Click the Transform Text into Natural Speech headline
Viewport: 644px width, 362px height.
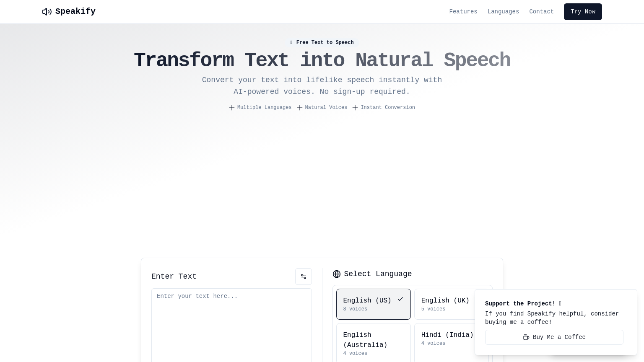click(322, 60)
